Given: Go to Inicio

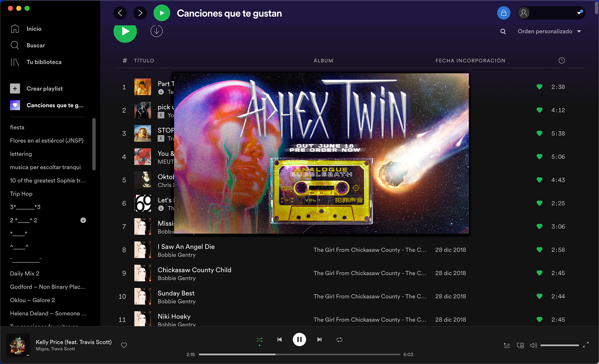Looking at the screenshot, I should (x=26, y=29).
